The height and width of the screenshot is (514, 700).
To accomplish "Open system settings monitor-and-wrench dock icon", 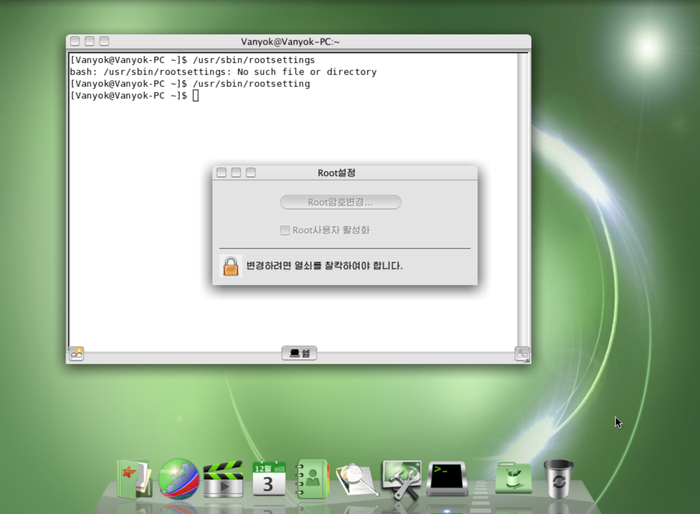I will click(x=401, y=480).
